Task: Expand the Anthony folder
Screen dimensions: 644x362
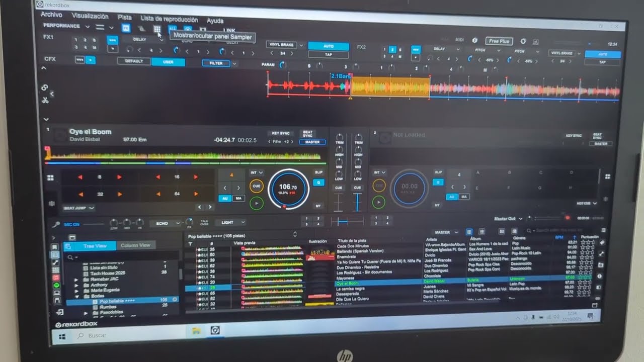Action: pos(77,285)
